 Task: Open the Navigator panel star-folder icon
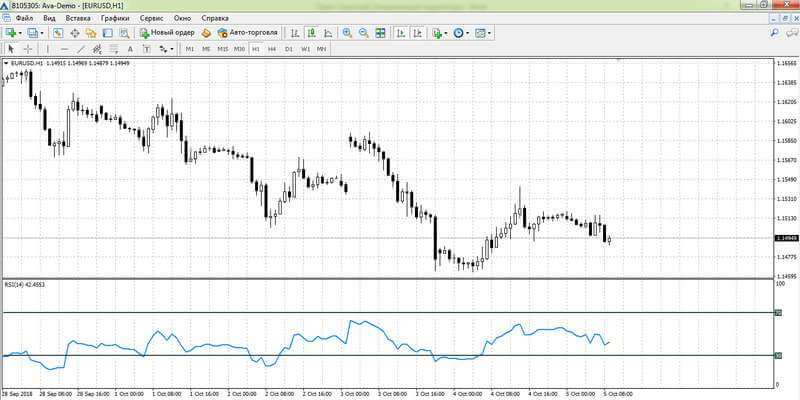pos(91,33)
